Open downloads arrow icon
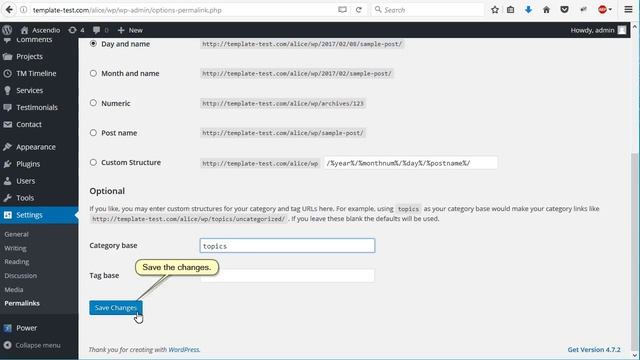640x360 pixels. tap(529, 10)
